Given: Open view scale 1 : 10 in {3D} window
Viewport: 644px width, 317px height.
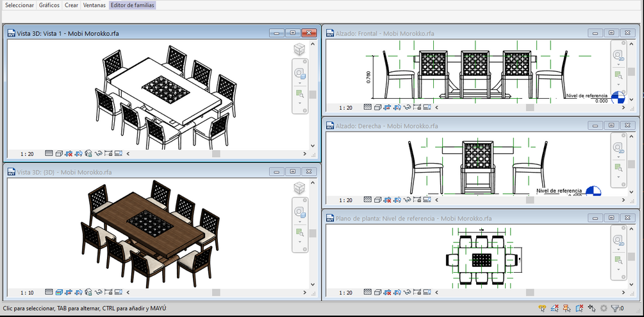Looking at the screenshot, I should pyautogui.click(x=27, y=293).
